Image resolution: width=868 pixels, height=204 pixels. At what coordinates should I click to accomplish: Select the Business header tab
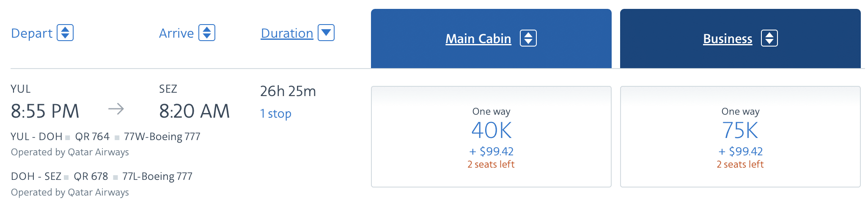728,39
